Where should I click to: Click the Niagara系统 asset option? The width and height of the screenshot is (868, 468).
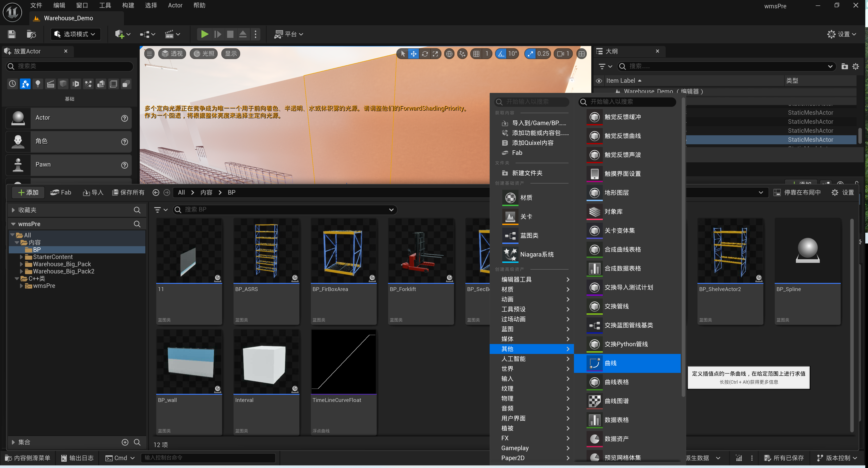537,254
